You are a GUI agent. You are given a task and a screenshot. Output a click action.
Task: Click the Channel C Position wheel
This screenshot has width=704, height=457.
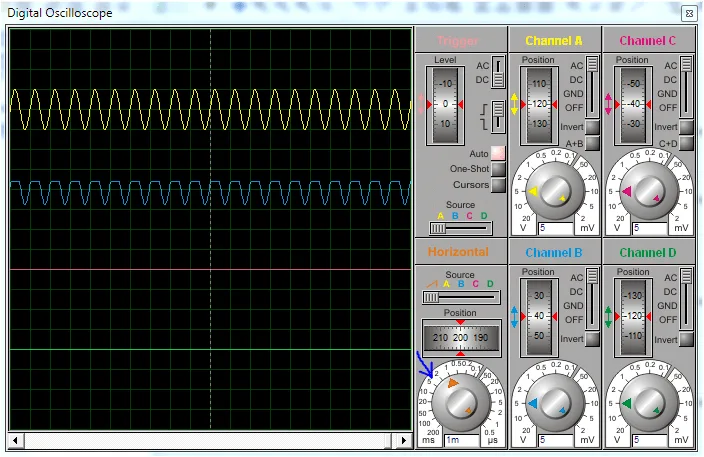pyautogui.click(x=633, y=105)
